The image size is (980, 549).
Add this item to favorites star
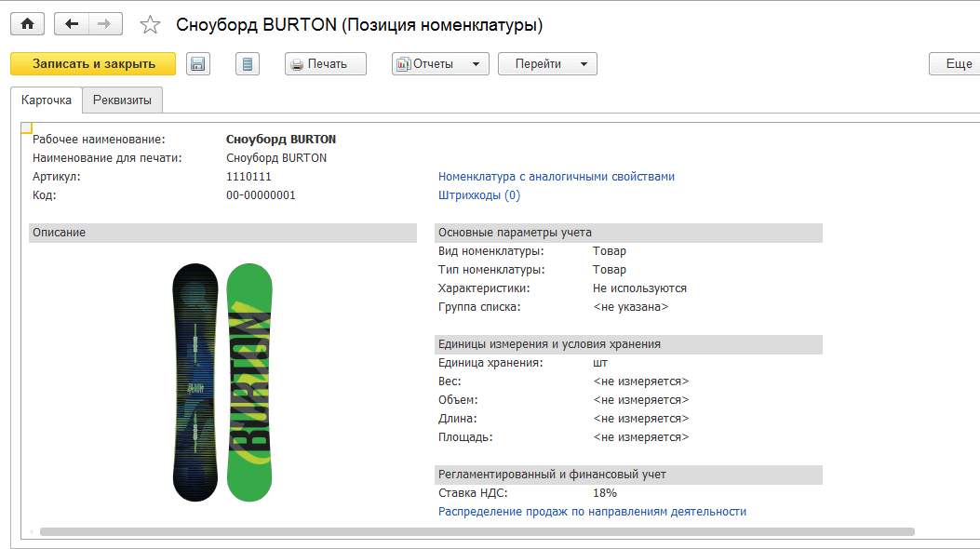click(149, 25)
